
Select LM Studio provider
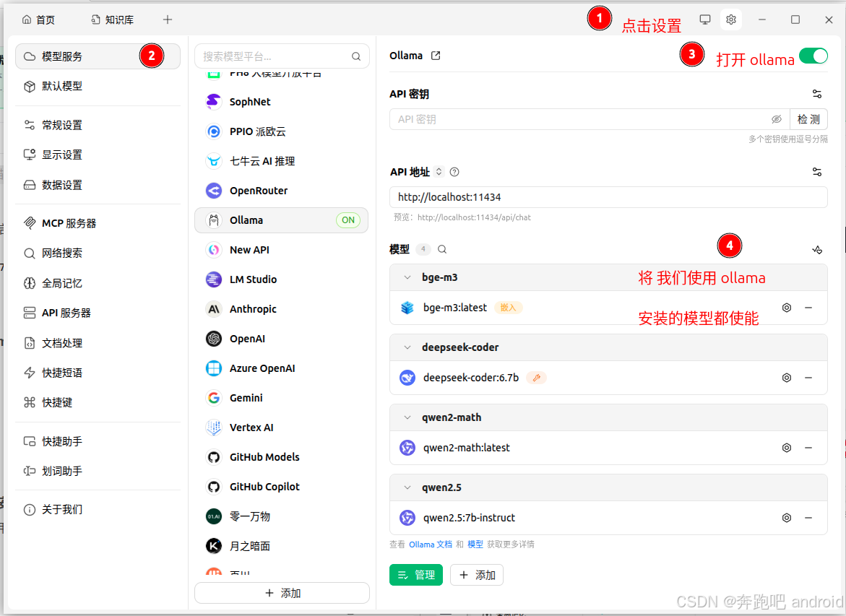(x=281, y=279)
